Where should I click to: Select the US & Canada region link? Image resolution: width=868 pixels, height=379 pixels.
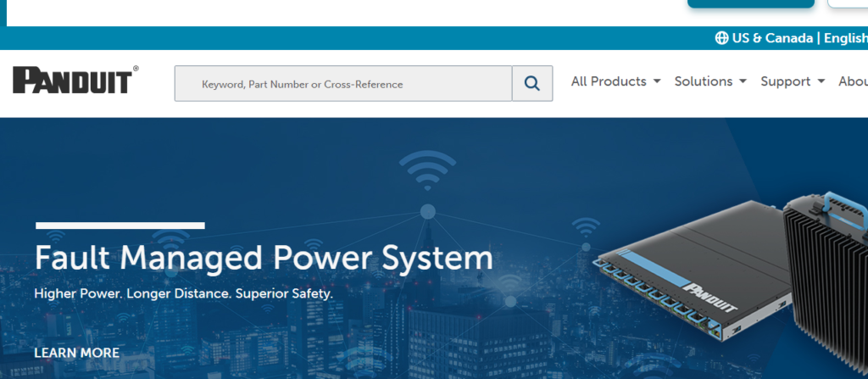tap(772, 38)
